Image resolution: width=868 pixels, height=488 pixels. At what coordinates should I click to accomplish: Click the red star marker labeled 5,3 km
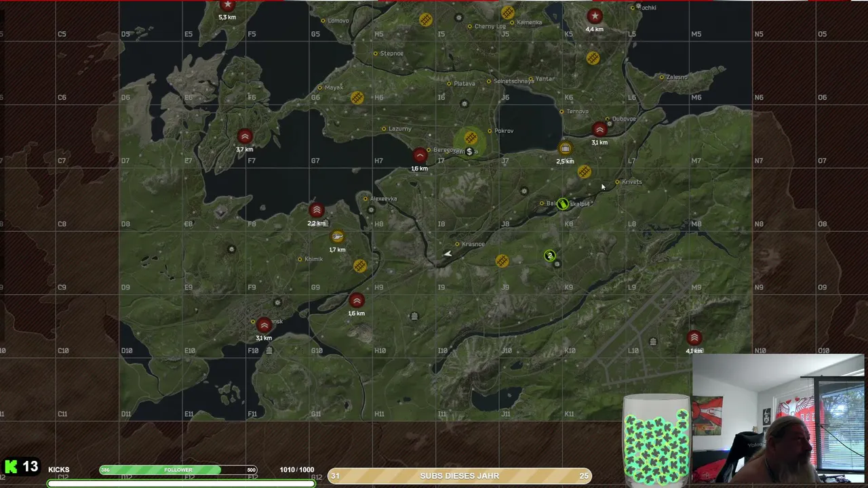coord(227,5)
